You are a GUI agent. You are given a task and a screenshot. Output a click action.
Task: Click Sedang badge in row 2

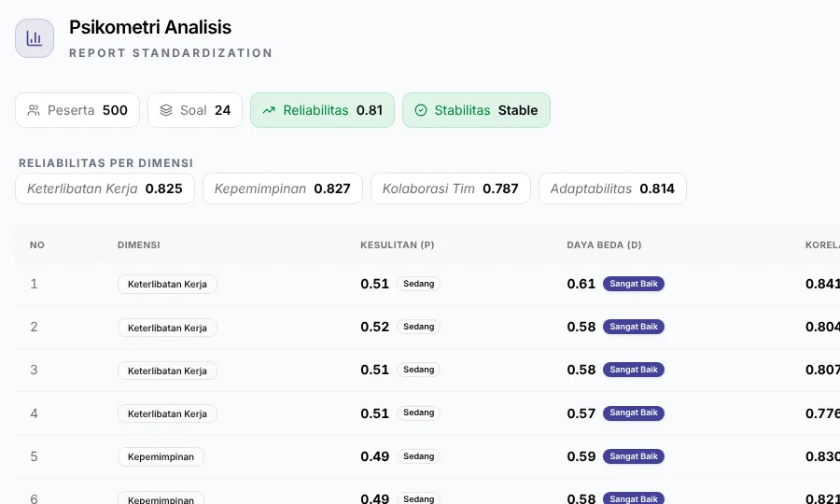pyautogui.click(x=418, y=327)
